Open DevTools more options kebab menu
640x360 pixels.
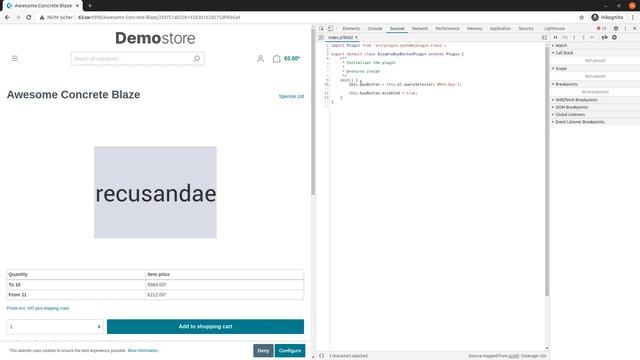tap(625, 29)
